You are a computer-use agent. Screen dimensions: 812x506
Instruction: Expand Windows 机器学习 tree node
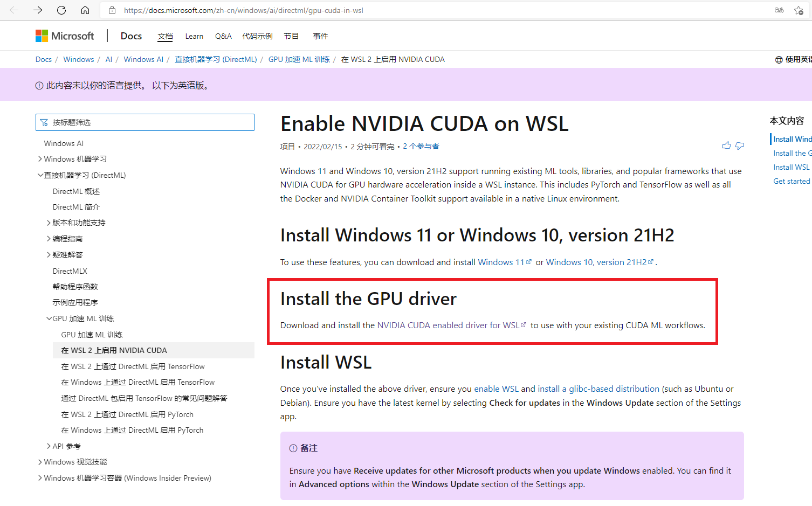click(x=40, y=159)
